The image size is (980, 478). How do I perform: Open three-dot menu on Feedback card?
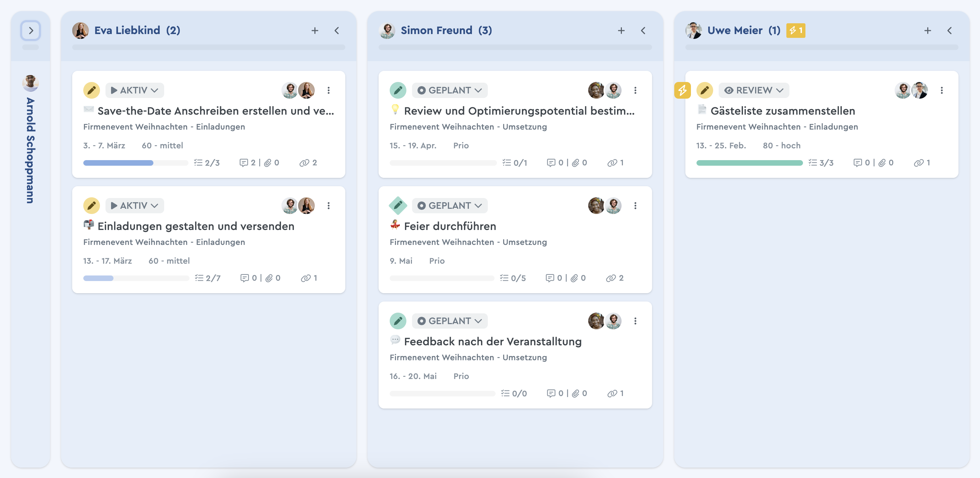635,321
